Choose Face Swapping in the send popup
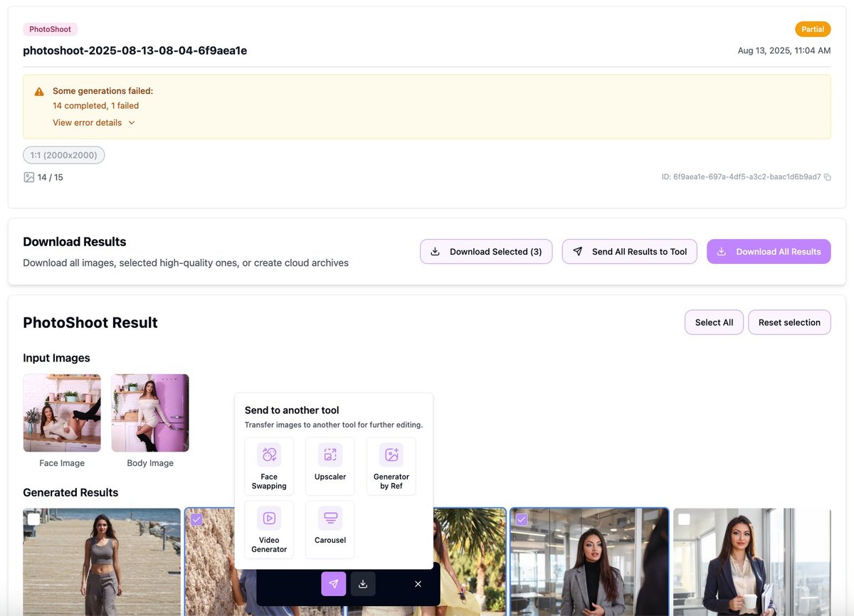Viewport: 854px width, 616px height. coord(269,467)
